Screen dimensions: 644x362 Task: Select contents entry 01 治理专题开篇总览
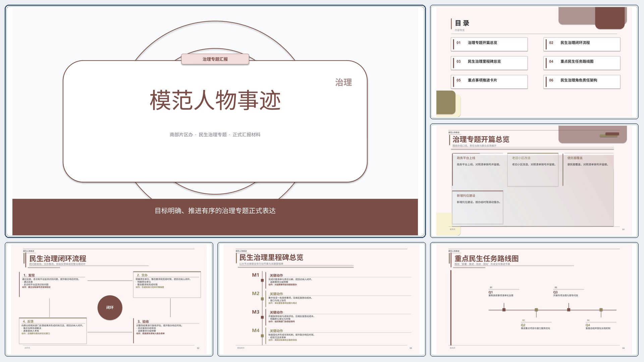[x=489, y=44]
